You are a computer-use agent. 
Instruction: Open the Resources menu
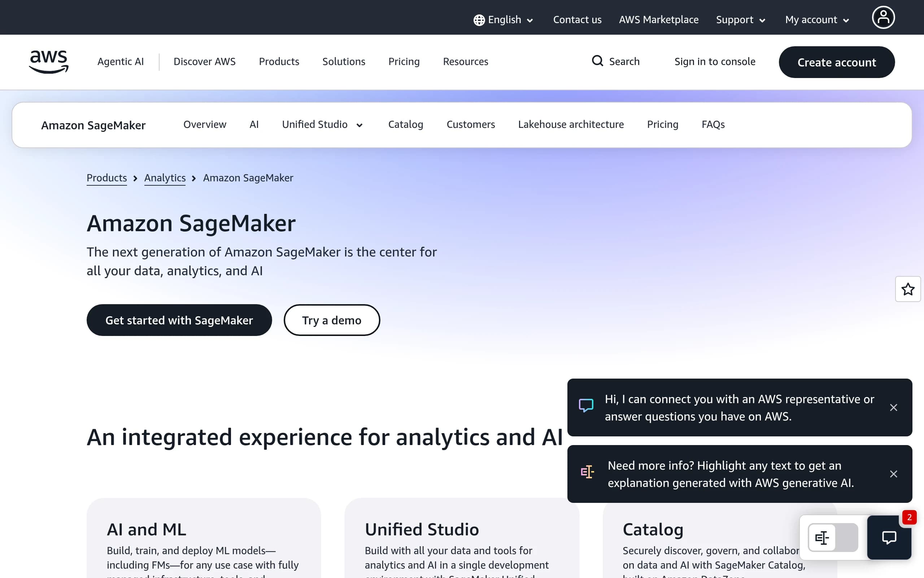point(466,61)
